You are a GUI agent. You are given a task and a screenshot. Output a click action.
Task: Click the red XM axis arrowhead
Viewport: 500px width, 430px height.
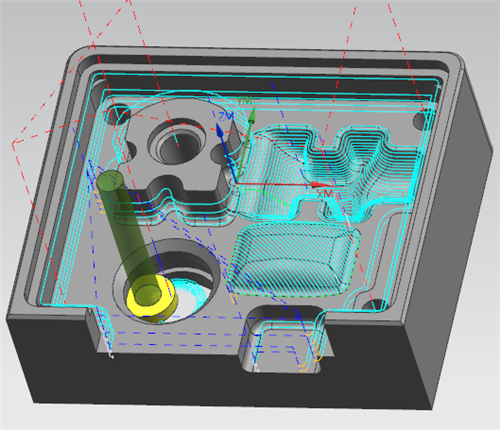click(x=321, y=185)
